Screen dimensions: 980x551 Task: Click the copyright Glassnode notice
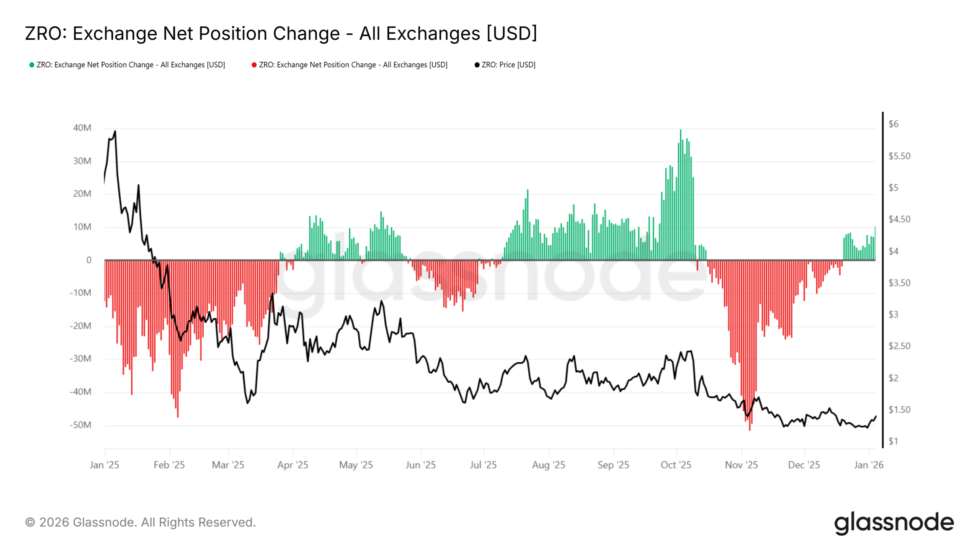[140, 522]
